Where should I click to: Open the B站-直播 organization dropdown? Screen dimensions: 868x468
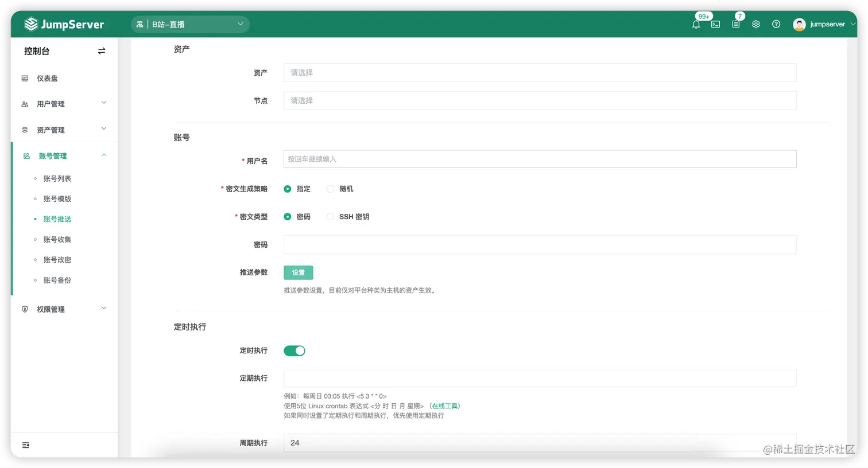[x=189, y=24]
